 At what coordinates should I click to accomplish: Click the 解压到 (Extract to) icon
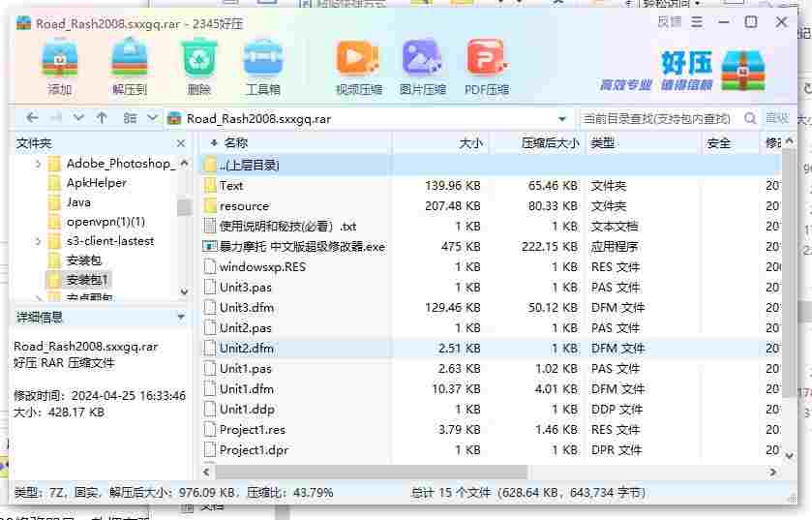point(130,66)
